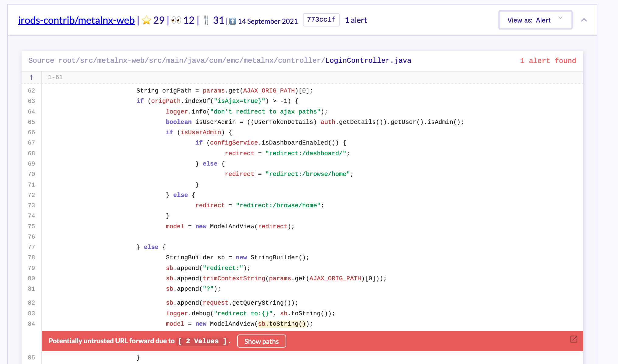Click the upload arrow icon before the commit date
The width and height of the screenshot is (618, 364).
233,21
